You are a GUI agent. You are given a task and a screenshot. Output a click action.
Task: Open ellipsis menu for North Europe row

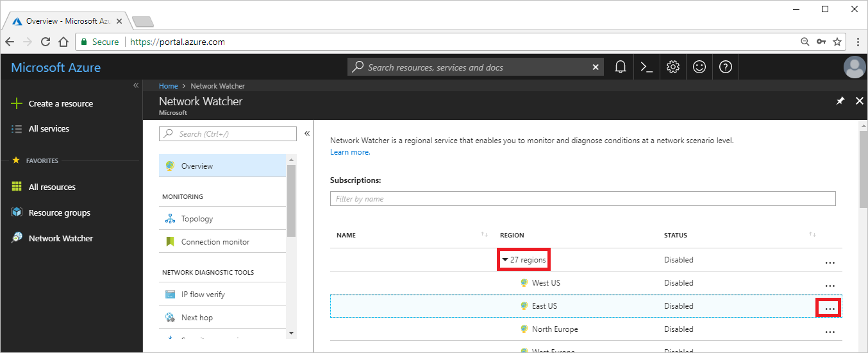click(830, 332)
